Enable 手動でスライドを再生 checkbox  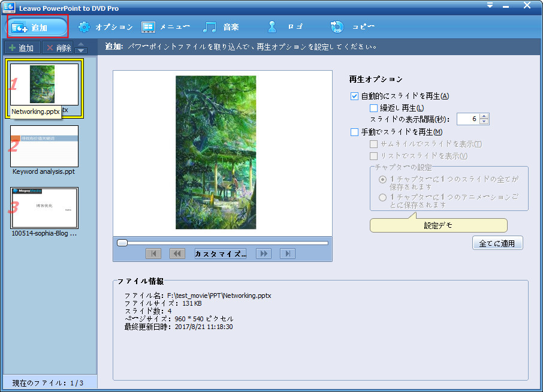[x=354, y=132]
